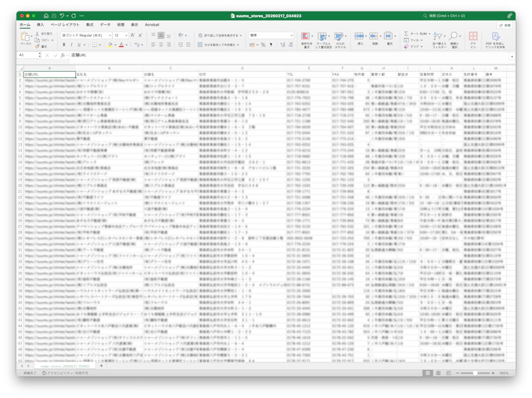Click the currency format icon
Screen dimensions: 532x398
click(x=252, y=45)
